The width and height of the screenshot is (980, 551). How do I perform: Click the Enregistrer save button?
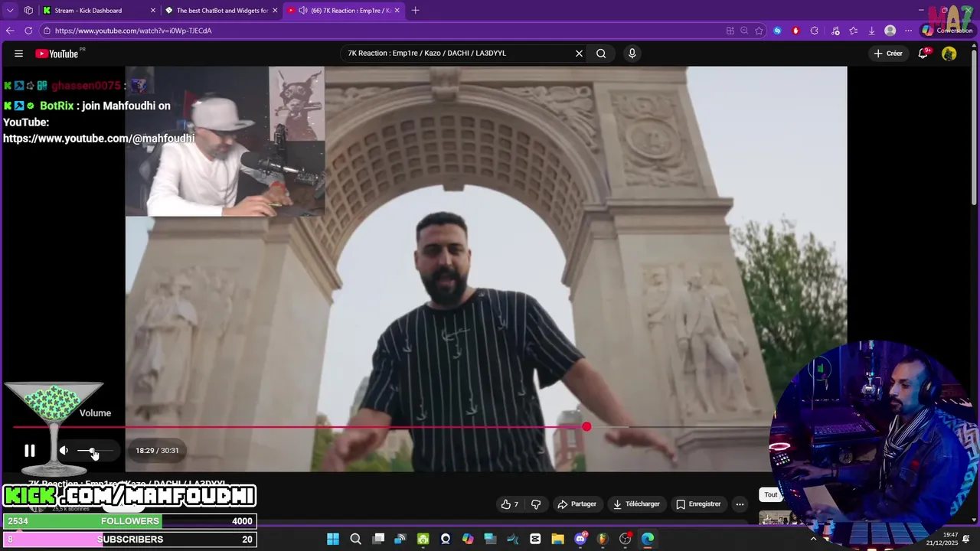(697, 504)
